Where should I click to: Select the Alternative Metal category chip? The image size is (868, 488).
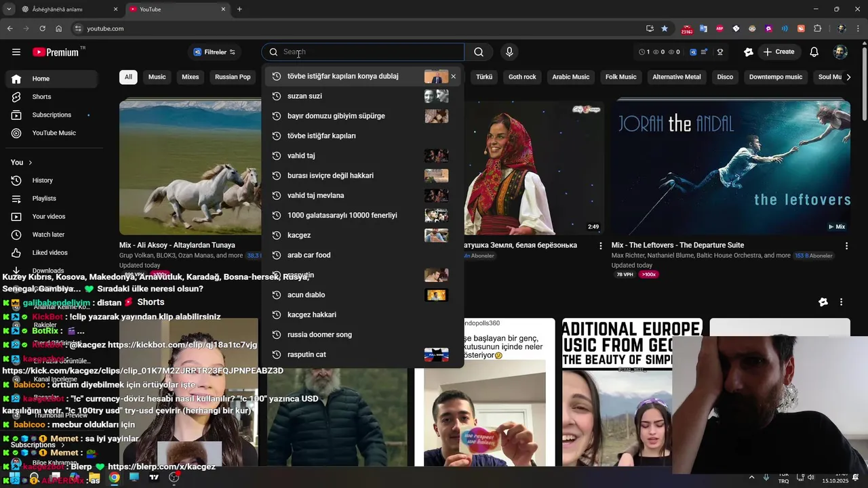point(677,77)
